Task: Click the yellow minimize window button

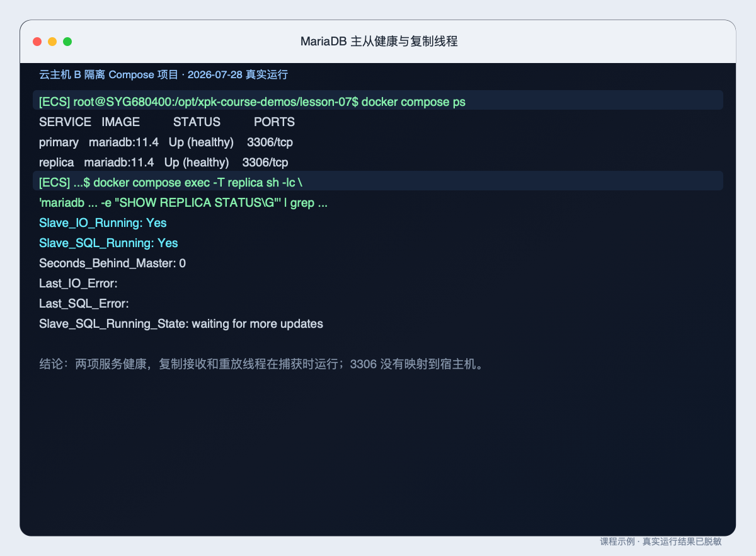Action: point(52,42)
